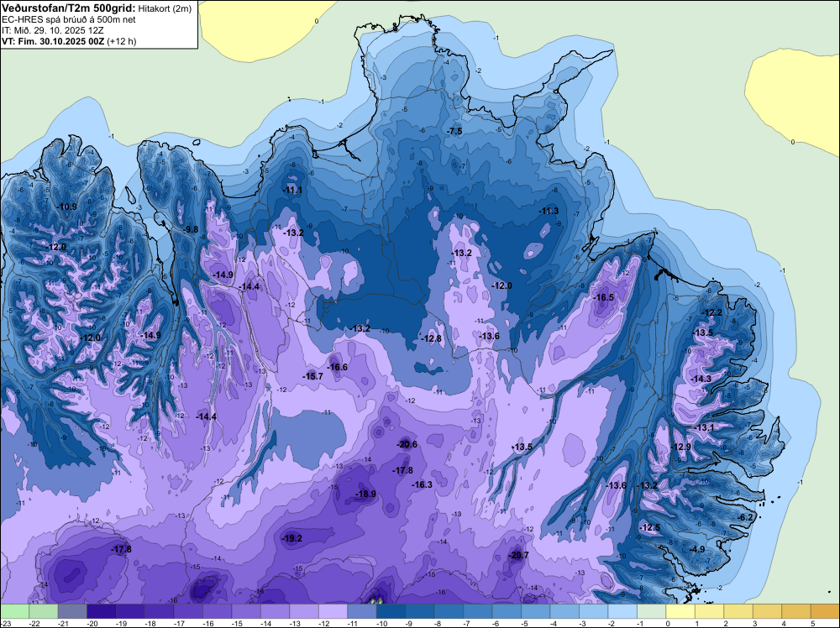This screenshot has height=628, width=840.
Task: Click the 'Hitakort (2m)' subtitle text
Action: (165, 8)
